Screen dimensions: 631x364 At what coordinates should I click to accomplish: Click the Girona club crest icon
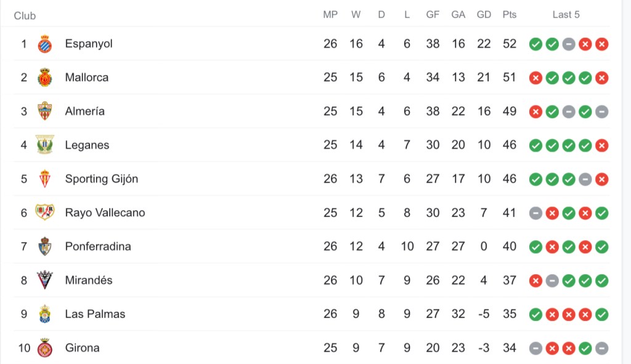pos(44,348)
